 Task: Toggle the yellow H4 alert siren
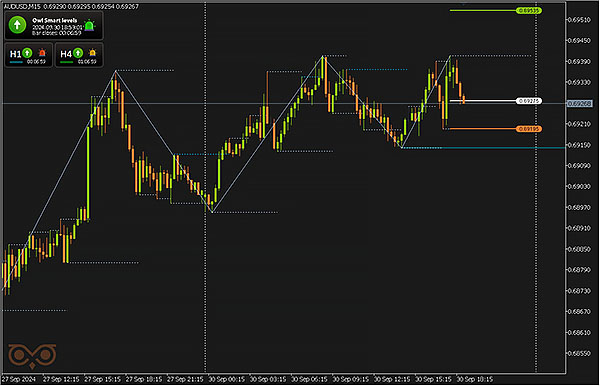[x=93, y=53]
